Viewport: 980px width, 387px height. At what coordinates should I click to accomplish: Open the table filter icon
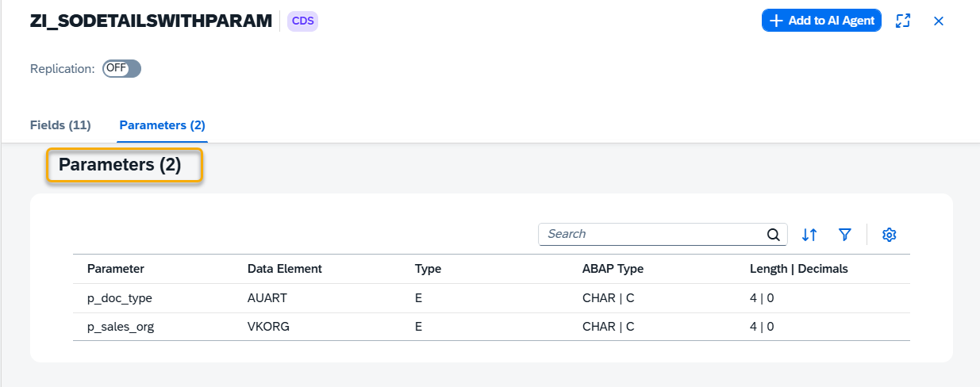(x=845, y=235)
